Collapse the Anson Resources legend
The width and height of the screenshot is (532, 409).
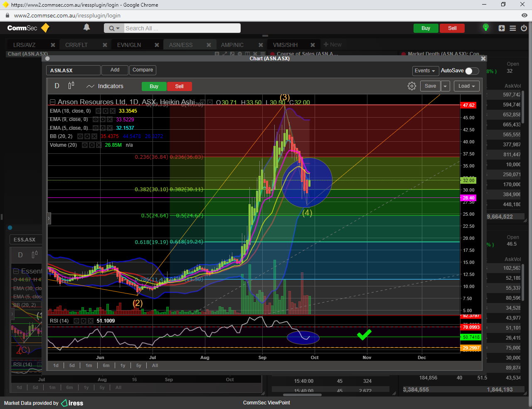click(52, 102)
